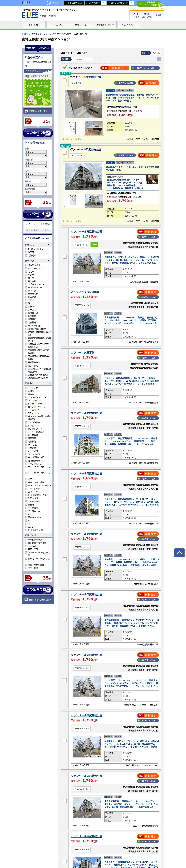Screen dimensions: 186x868
Task: Check 2沿線以上利用可 checkbox
Action: pos(26,249)
